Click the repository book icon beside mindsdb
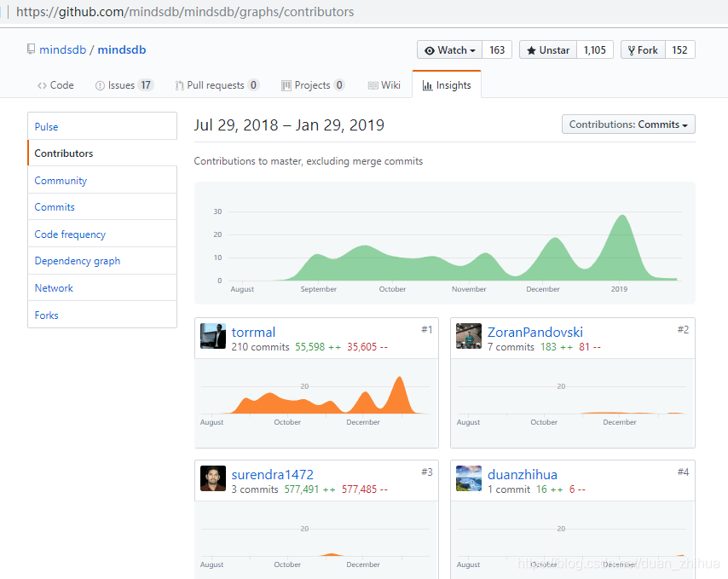728x579 pixels. tap(31, 49)
